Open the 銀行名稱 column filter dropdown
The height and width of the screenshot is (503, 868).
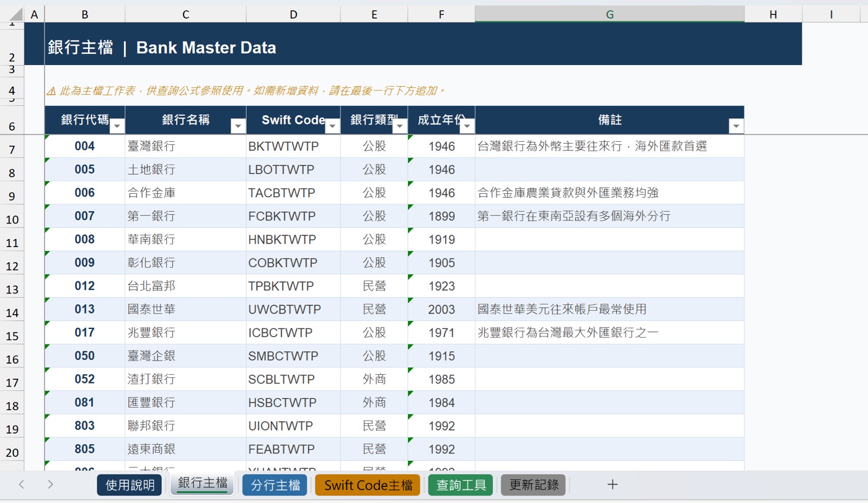[x=238, y=126]
